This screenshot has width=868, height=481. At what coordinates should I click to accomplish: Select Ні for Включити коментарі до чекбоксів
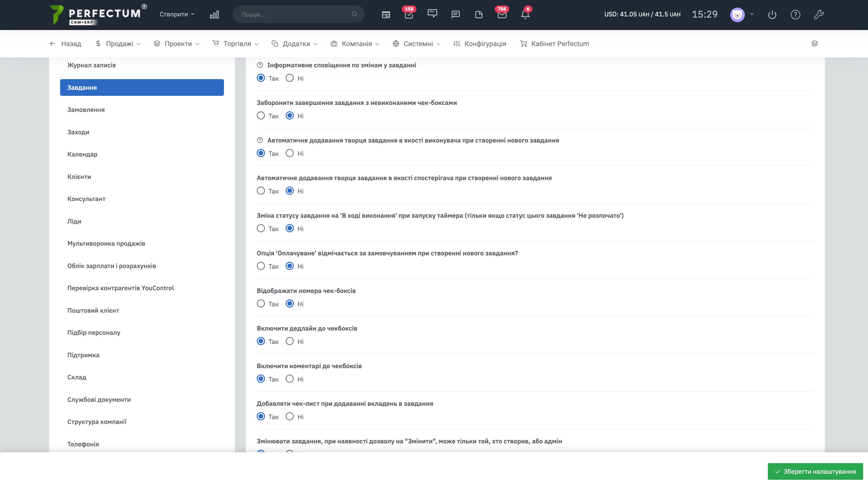pos(290,379)
